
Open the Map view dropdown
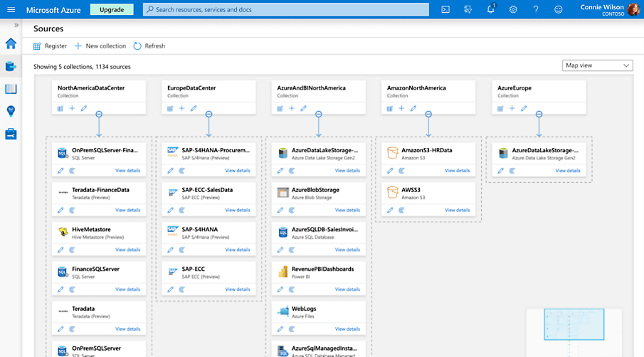click(x=596, y=65)
